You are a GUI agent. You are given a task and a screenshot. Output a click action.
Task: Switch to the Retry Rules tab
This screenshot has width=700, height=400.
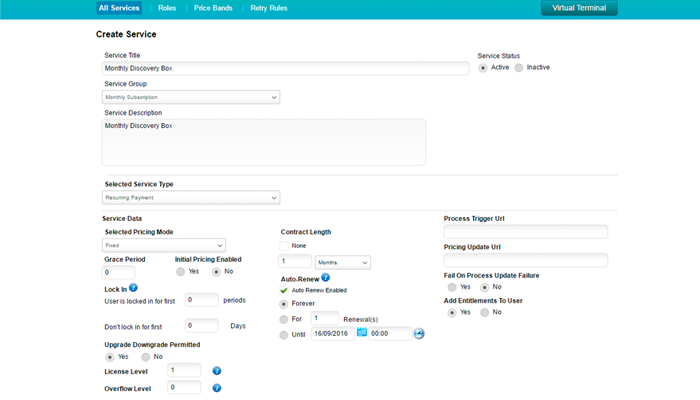[x=269, y=8]
